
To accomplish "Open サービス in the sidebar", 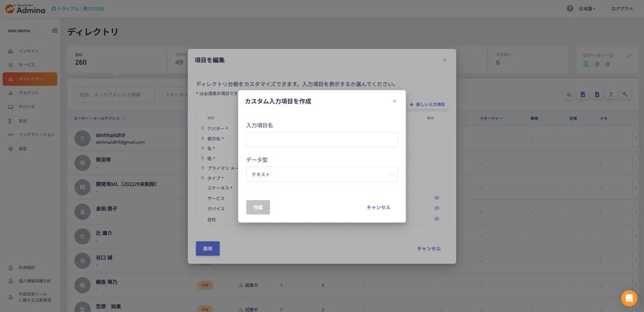I will tap(26, 65).
